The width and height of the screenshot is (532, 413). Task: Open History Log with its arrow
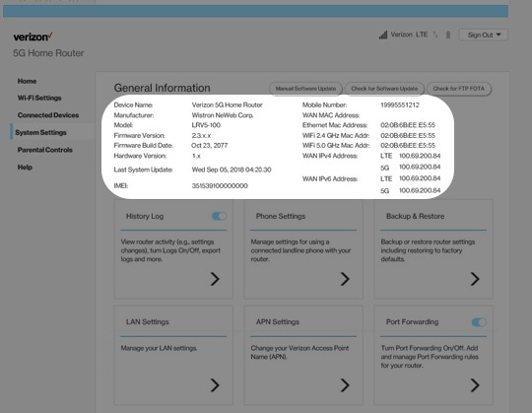click(x=215, y=279)
